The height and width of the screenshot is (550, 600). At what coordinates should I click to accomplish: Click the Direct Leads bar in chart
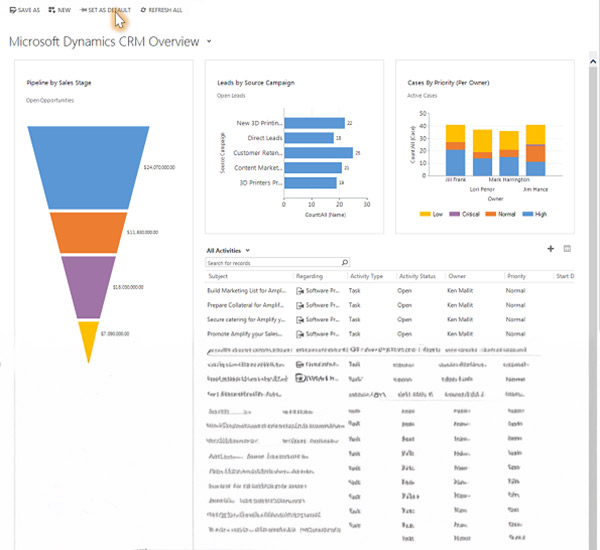coord(309,138)
